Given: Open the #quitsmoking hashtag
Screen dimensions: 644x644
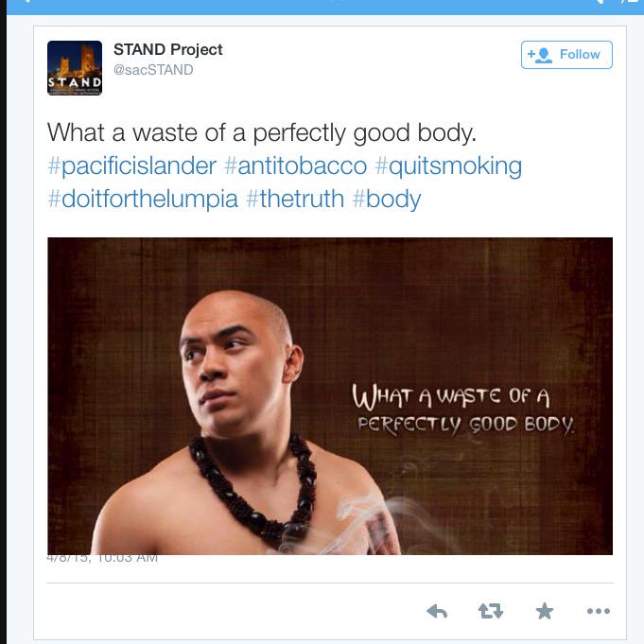Looking at the screenshot, I should pyautogui.click(x=448, y=166).
